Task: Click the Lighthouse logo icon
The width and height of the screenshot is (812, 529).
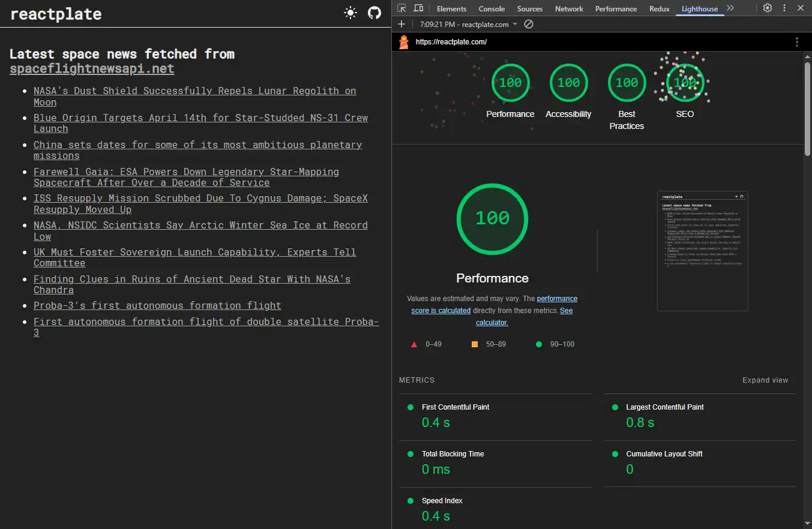Action: point(404,42)
